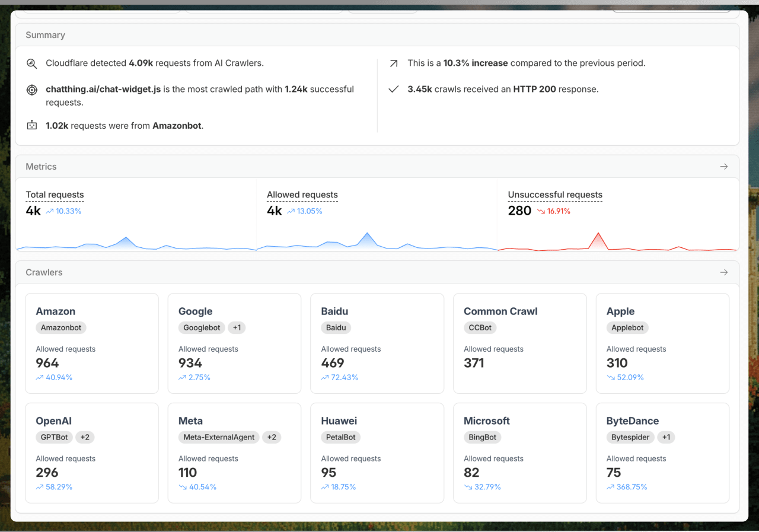Click the Allowed requests metric label
Screen dimensions: 759x532
click(x=302, y=195)
